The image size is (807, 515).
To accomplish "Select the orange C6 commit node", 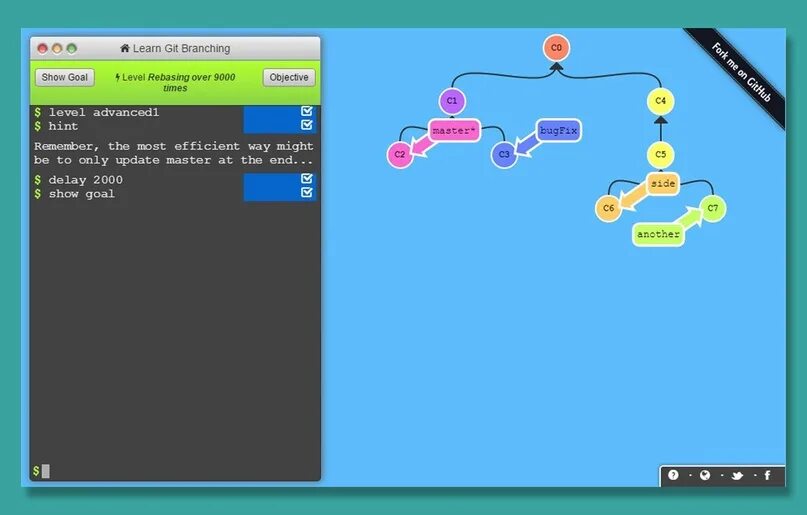I will 608,208.
